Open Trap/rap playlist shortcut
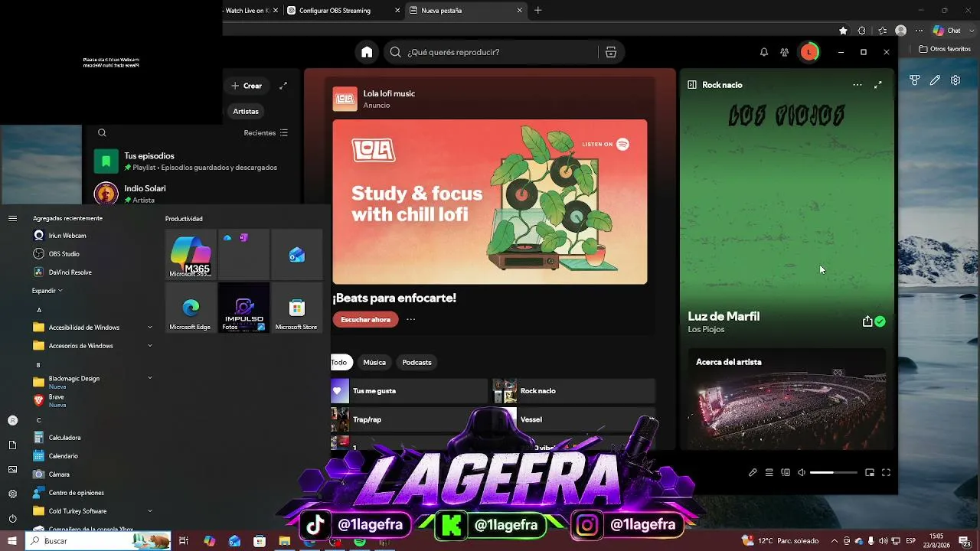980x551 pixels. pos(409,419)
